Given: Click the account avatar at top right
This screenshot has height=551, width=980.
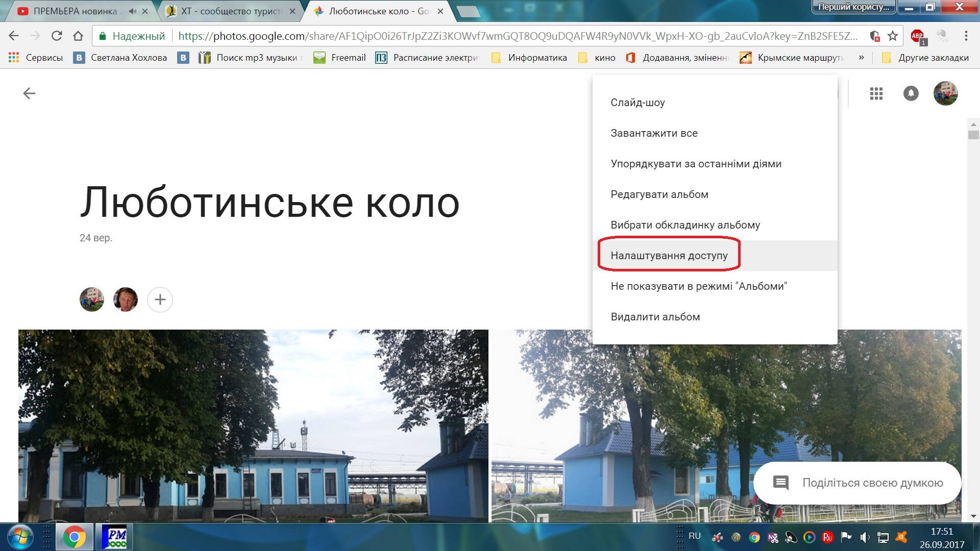Looking at the screenshot, I should click(x=945, y=93).
